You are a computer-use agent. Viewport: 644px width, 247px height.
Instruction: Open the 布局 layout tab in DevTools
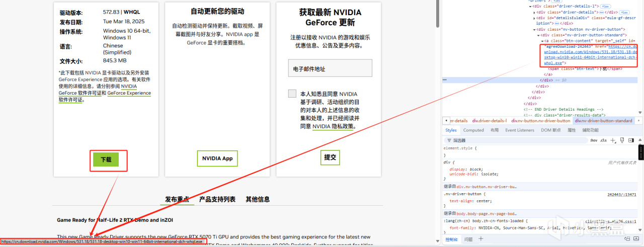(x=495, y=130)
